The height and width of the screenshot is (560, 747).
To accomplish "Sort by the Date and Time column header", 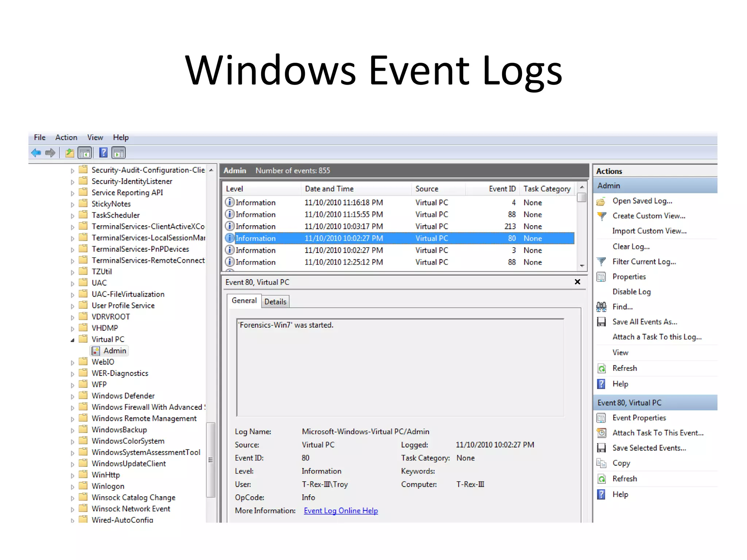I will (x=356, y=189).
